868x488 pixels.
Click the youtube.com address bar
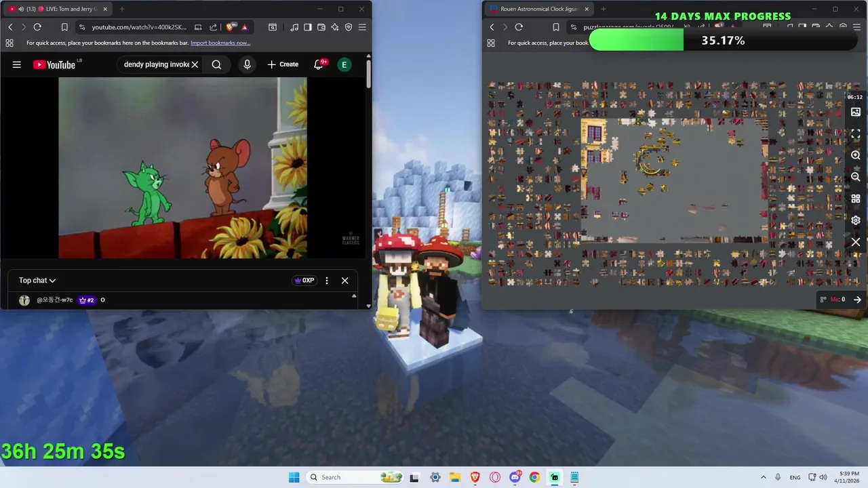click(x=139, y=27)
